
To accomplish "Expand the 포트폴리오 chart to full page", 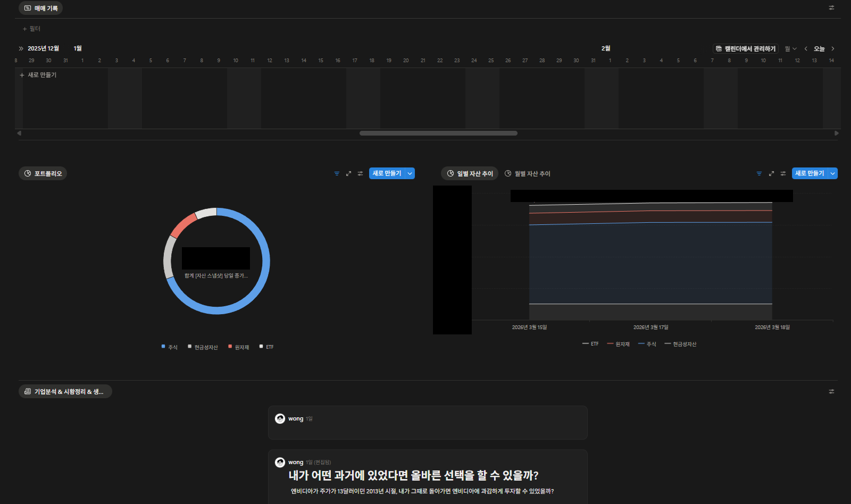I will (348, 174).
